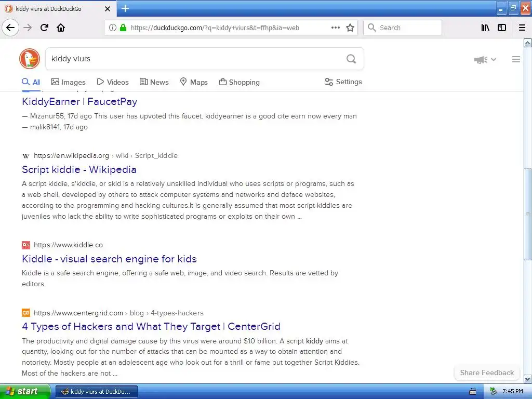532x399 pixels.
Task: Click the Wikipedia favicon next to result
Action: tap(26, 156)
